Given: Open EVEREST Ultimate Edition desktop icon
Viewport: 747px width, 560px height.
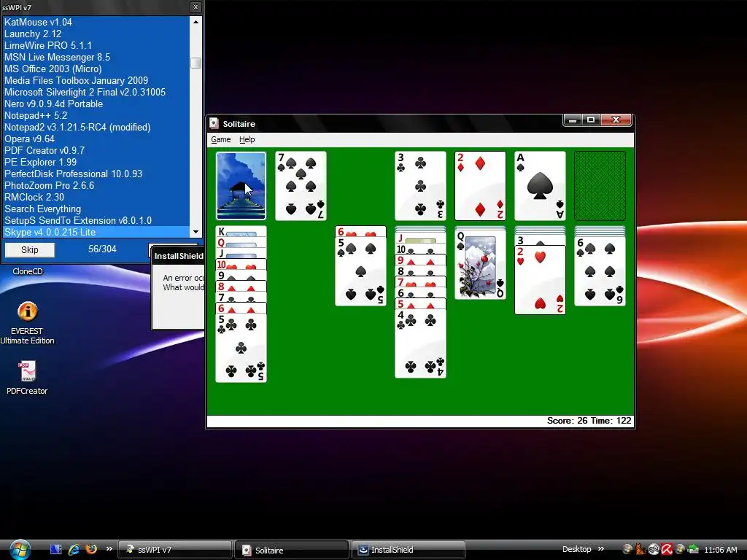Looking at the screenshot, I should coord(27,323).
